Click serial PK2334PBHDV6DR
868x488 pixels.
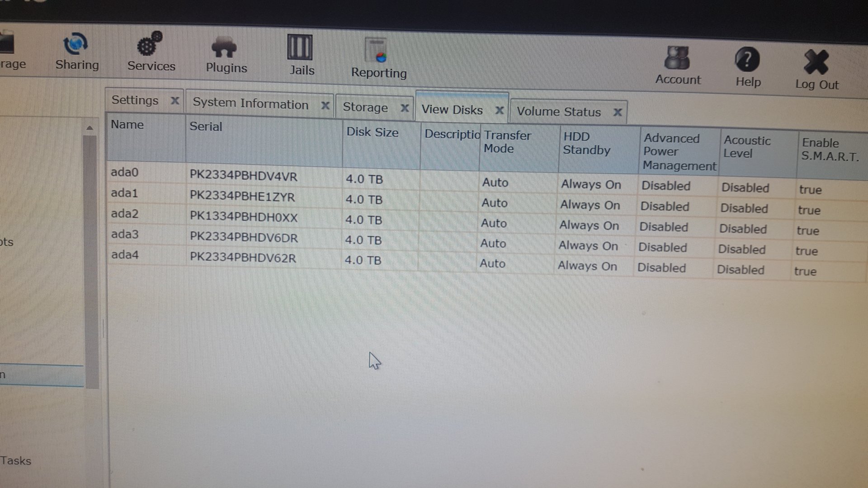click(243, 237)
